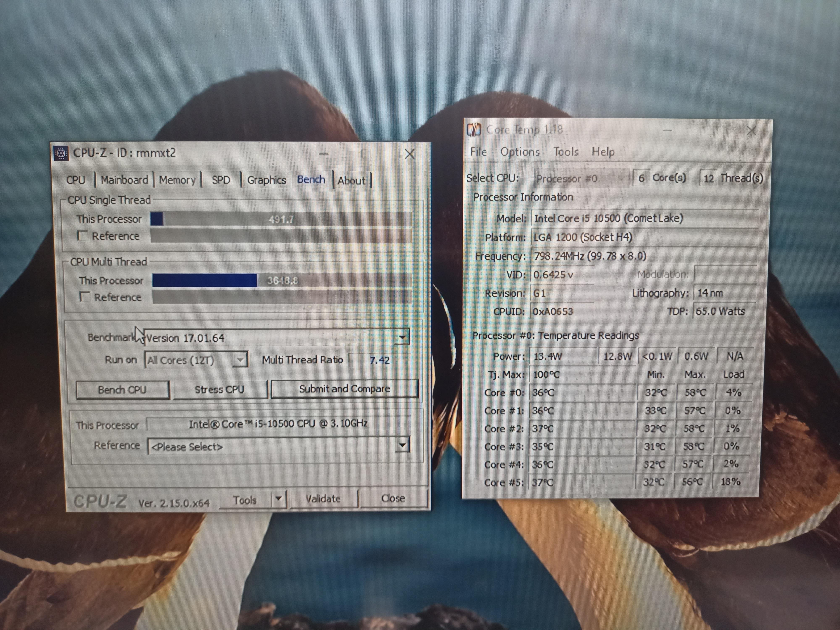This screenshot has height=630, width=840.
Task: Expand the Run on All Cores dropdown
Action: [x=240, y=360]
